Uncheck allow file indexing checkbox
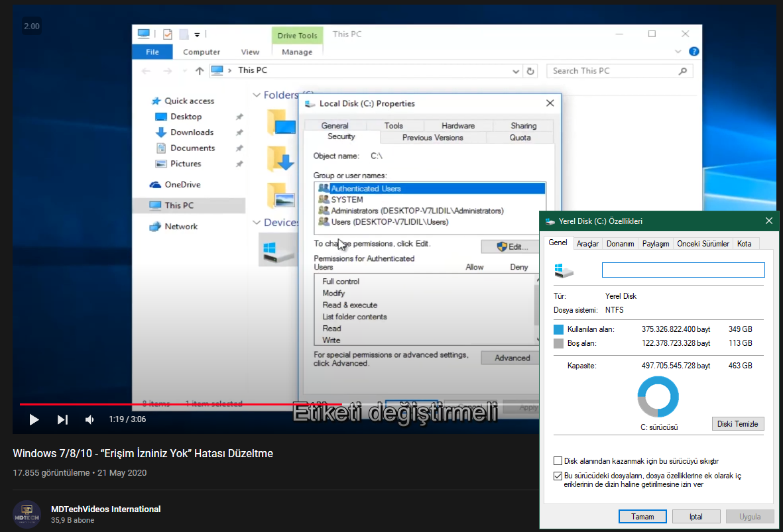This screenshot has height=532, width=783. 558,476
